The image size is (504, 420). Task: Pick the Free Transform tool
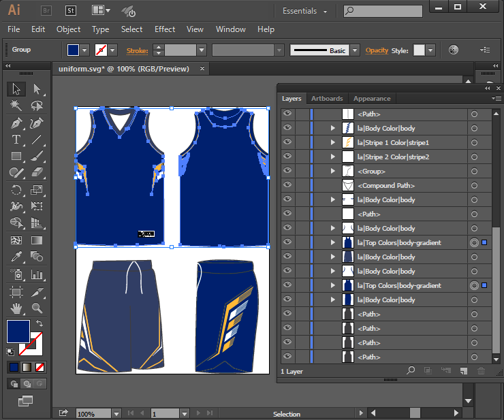(x=37, y=206)
